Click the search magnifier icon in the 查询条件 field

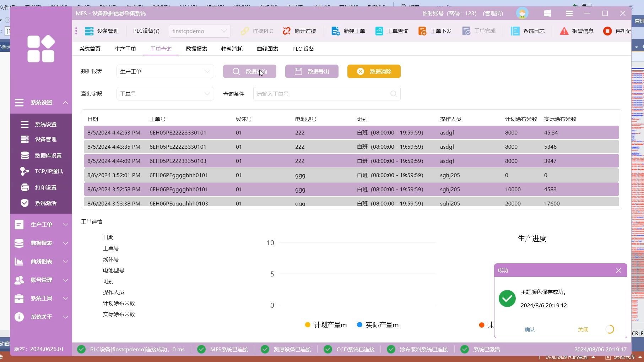[x=393, y=94]
